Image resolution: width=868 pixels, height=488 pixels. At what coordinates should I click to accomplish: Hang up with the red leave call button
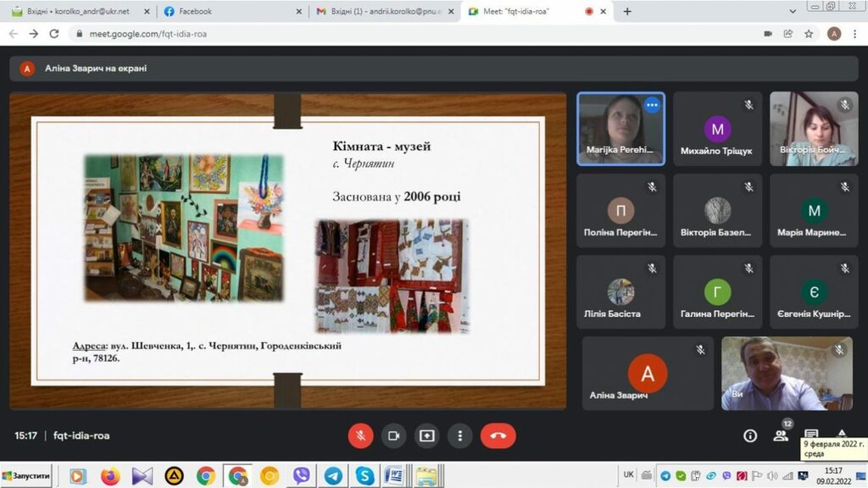(498, 435)
